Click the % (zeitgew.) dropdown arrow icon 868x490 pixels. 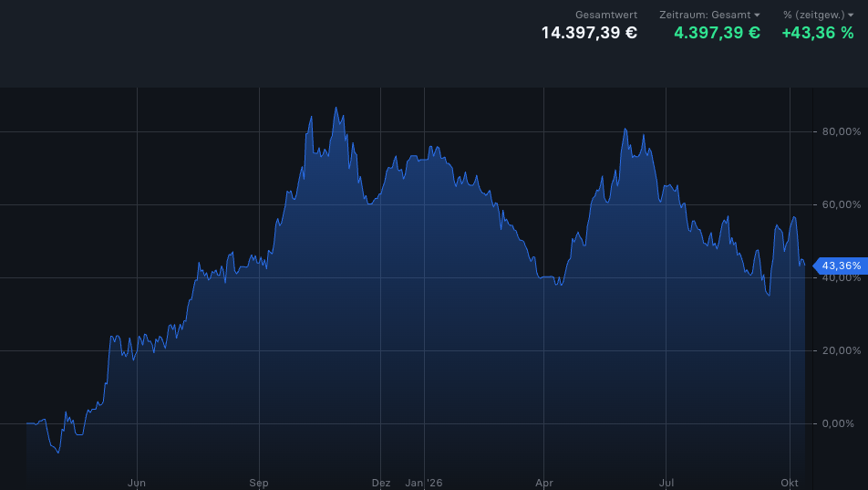click(x=851, y=16)
